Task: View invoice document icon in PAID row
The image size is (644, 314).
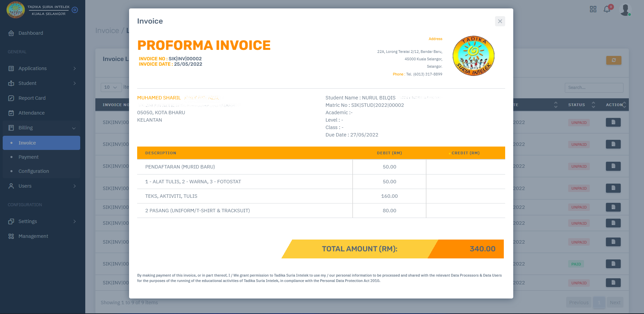Action: 613,264
